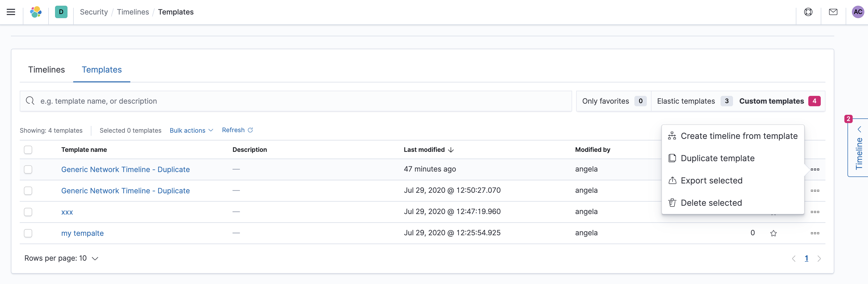
Task: Click the Elastic logo icon
Action: tap(36, 12)
